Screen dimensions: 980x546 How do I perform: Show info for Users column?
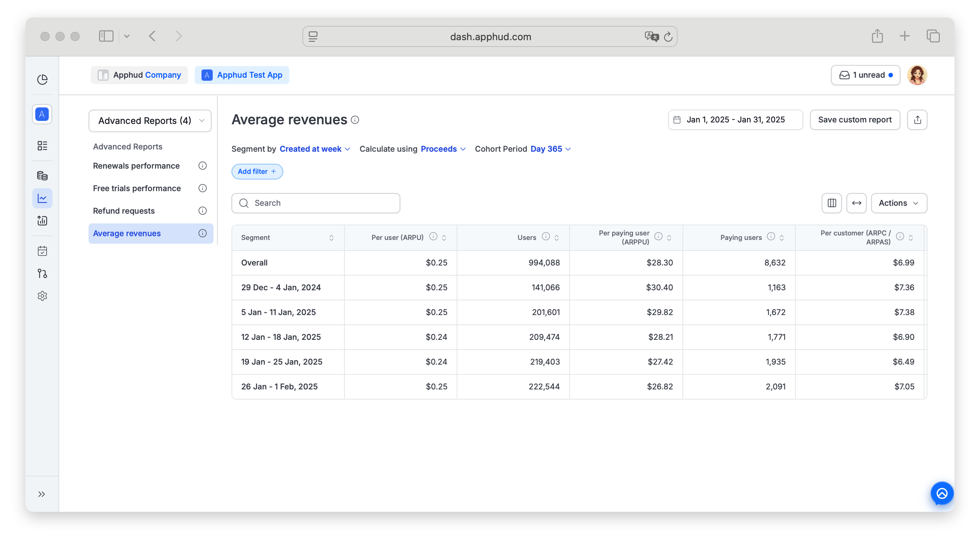546,237
